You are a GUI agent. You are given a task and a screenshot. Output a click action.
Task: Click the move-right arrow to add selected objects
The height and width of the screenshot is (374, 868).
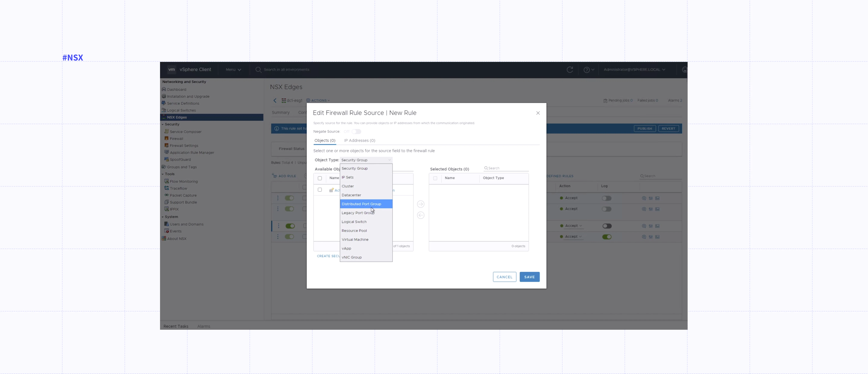421,204
